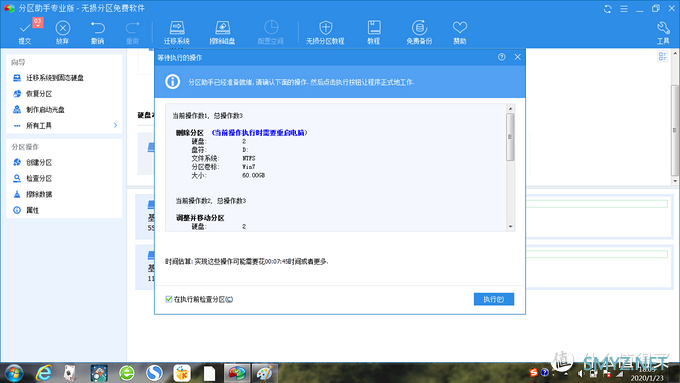Click the blue restart-required notice text

tap(259, 133)
